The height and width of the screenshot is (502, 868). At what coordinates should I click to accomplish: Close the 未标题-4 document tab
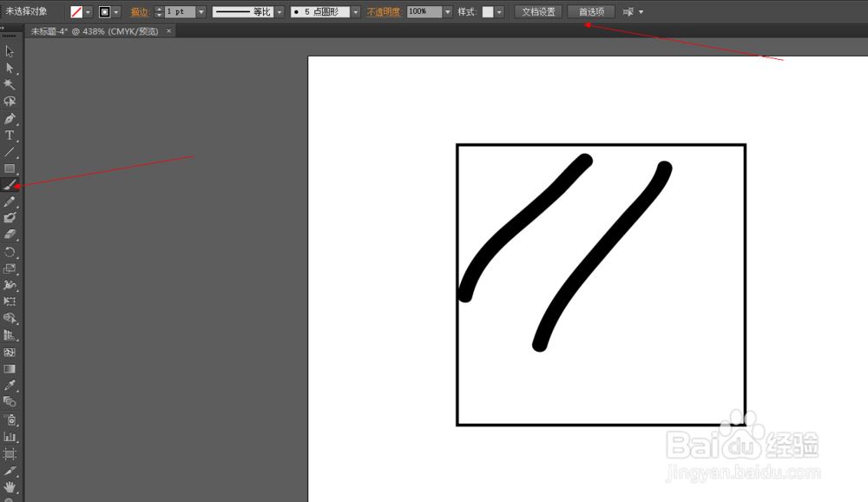[x=169, y=31]
